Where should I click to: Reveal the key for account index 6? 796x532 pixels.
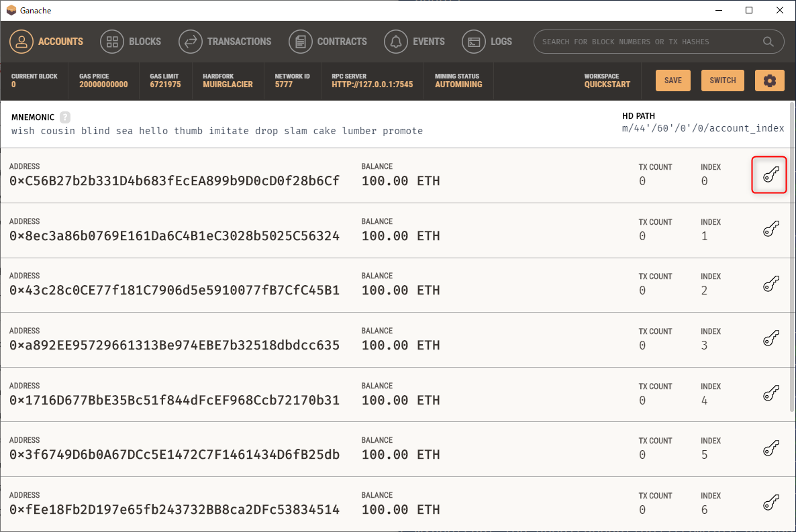(x=770, y=504)
